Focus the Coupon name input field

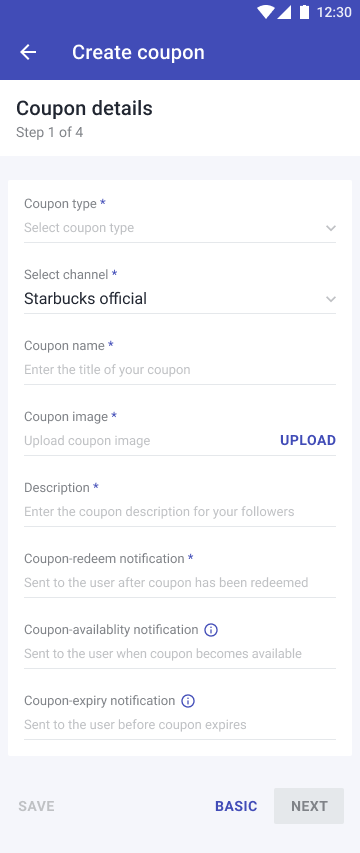pyautogui.click(x=180, y=370)
